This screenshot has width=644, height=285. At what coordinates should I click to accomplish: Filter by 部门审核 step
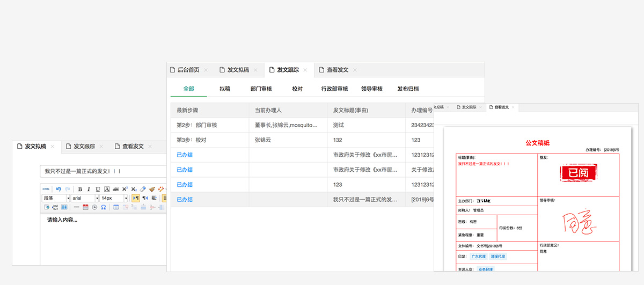click(x=261, y=89)
